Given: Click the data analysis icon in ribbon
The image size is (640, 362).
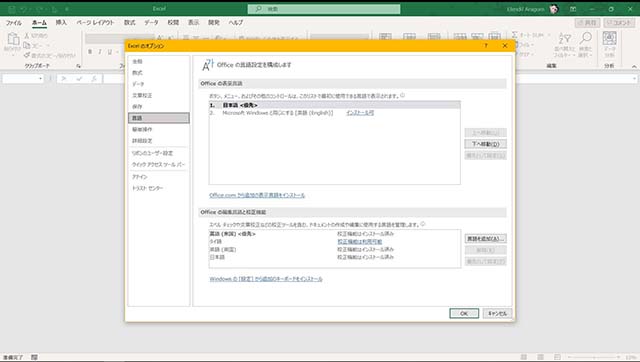Looking at the screenshot, I should (x=609, y=38).
